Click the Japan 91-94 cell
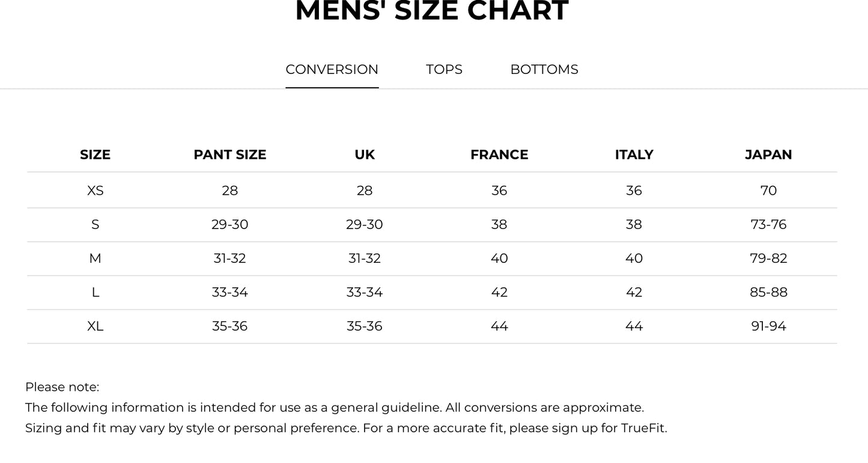 click(x=768, y=327)
